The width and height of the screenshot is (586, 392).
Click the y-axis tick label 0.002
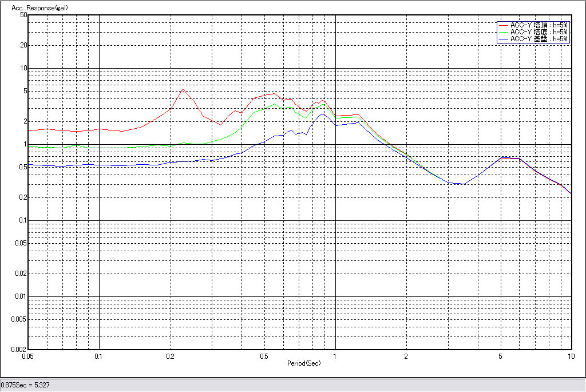pyautogui.click(x=19, y=349)
